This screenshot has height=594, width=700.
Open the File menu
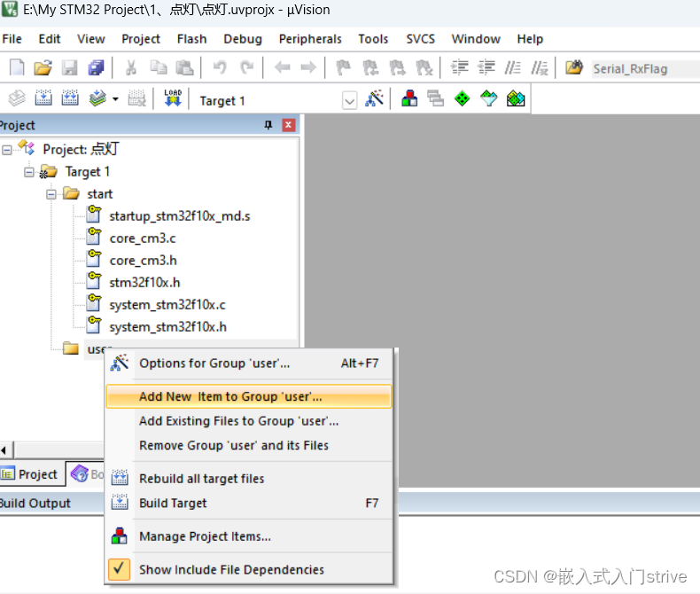tap(12, 39)
